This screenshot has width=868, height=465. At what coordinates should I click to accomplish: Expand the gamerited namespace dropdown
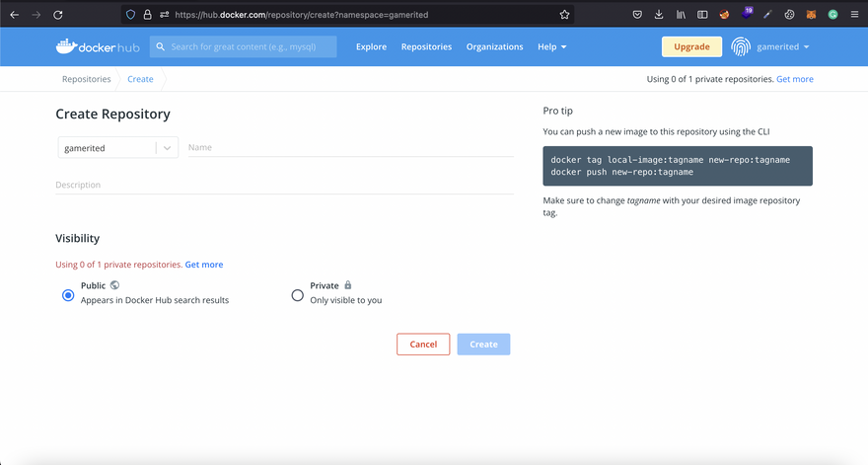tap(168, 148)
